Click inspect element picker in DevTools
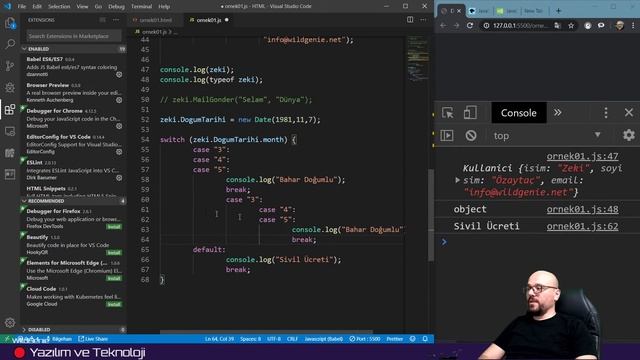640x360 pixels. pyautogui.click(x=448, y=113)
